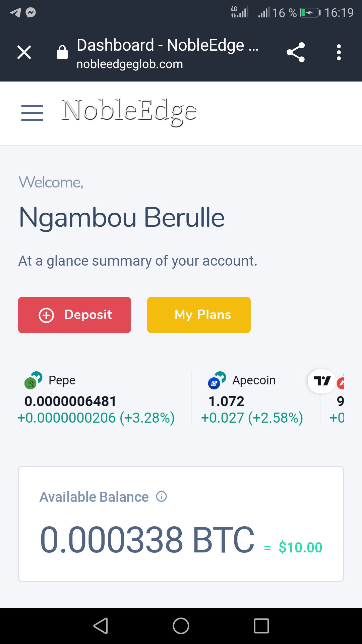Select the Pepe coin icon
The height and width of the screenshot is (644, 362).
[33, 380]
